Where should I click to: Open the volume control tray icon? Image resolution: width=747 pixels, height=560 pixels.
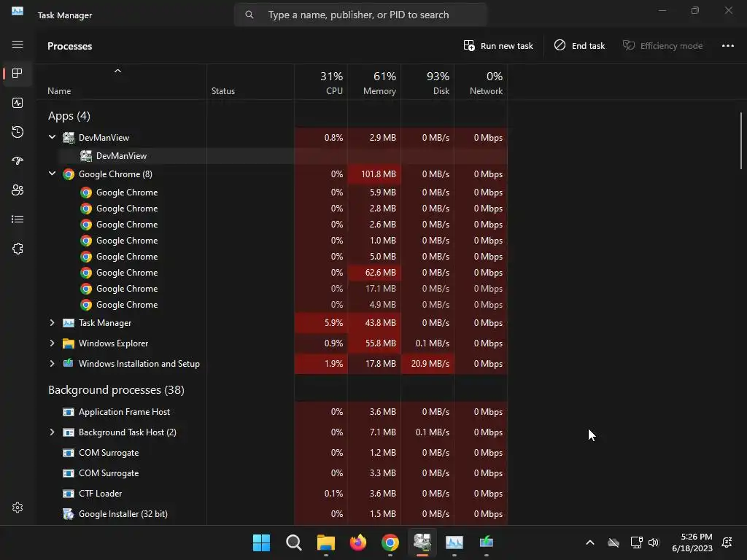point(654,542)
